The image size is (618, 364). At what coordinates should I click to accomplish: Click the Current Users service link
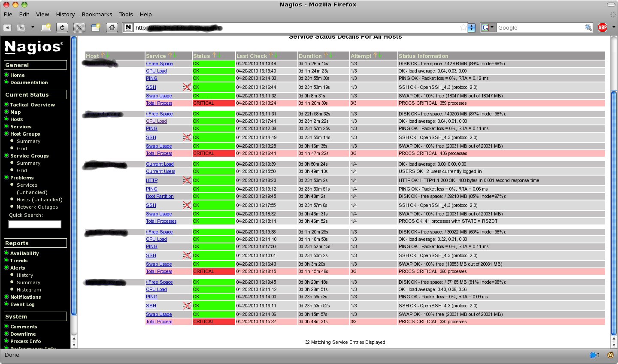[x=161, y=171]
